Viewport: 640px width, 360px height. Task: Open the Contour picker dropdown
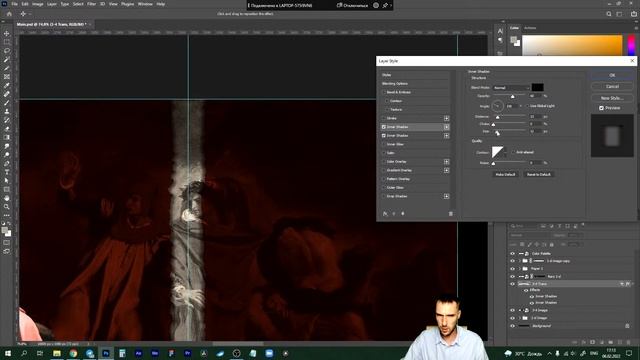point(506,153)
